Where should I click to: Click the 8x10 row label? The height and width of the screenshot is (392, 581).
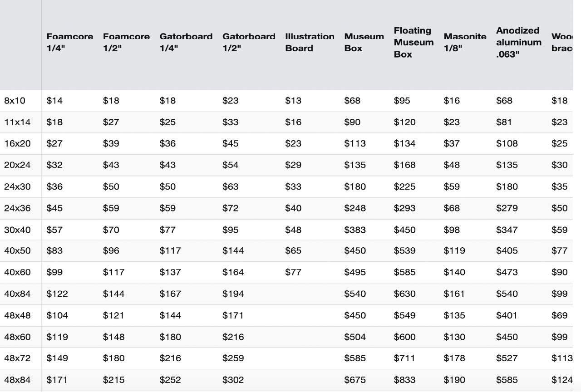pyautogui.click(x=15, y=101)
